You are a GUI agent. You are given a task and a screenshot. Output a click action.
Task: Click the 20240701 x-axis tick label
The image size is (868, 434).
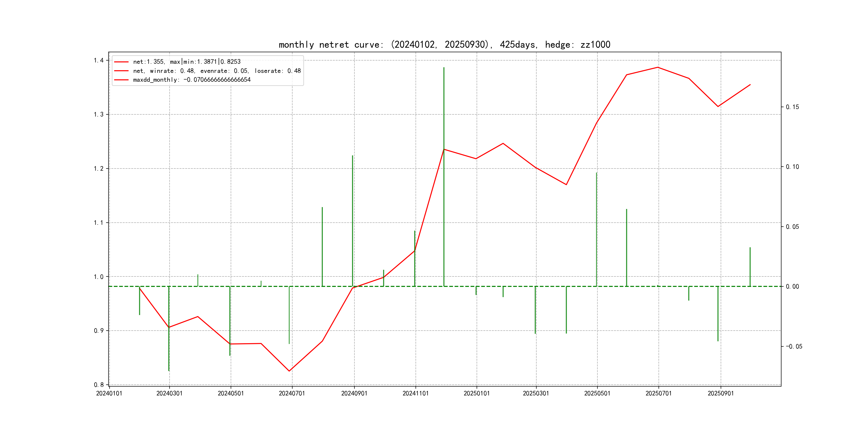click(x=292, y=393)
